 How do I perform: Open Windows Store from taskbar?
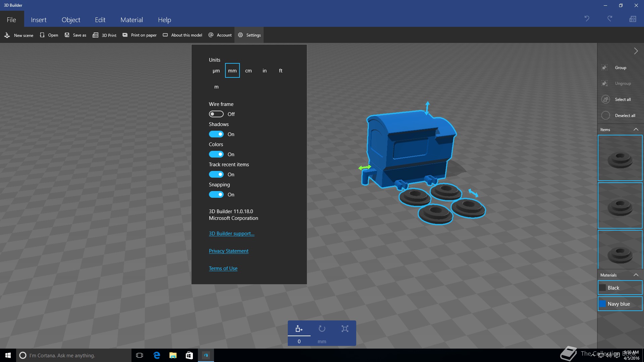[189, 355]
